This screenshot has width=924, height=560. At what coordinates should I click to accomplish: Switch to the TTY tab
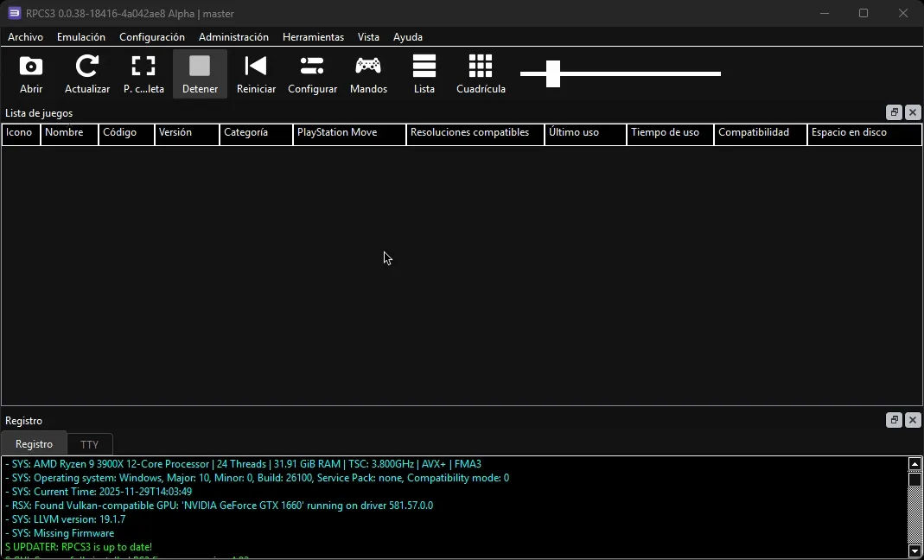(90, 443)
